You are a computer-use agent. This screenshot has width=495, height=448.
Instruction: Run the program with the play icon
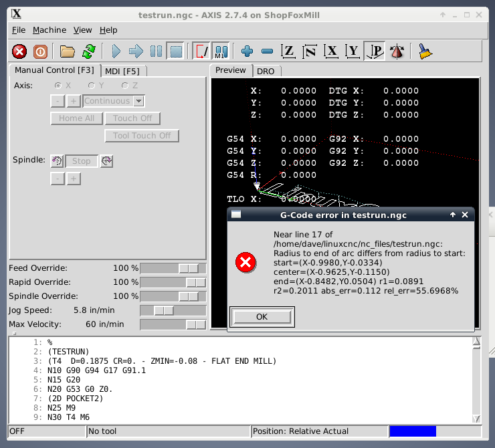(116, 51)
